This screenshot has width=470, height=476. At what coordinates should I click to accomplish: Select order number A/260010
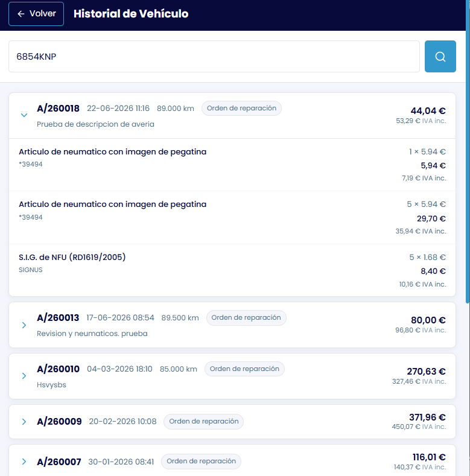click(58, 369)
